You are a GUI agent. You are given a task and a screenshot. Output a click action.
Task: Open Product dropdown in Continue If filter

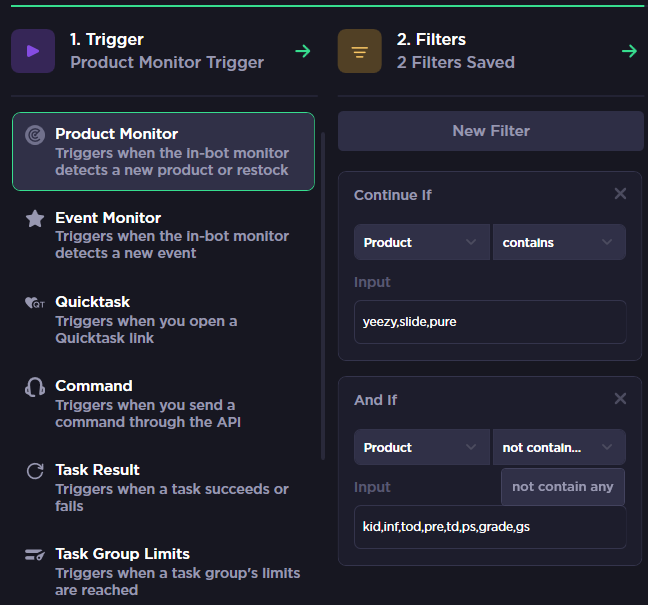pyautogui.click(x=422, y=242)
